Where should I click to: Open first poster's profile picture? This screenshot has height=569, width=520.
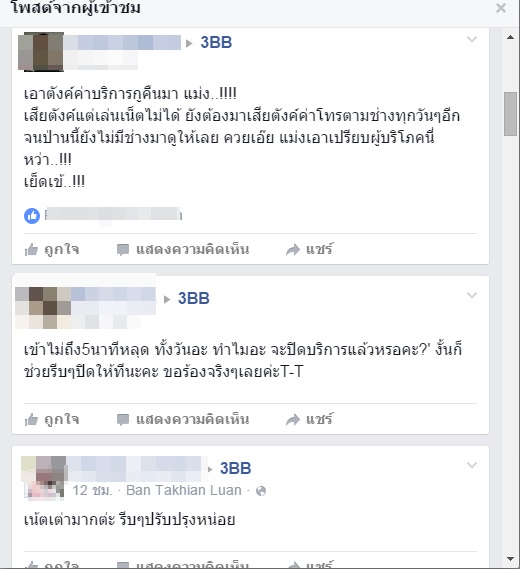coord(41,52)
